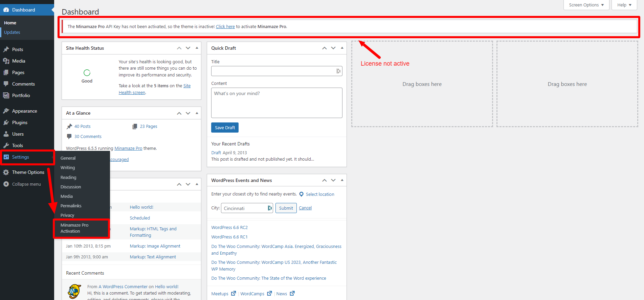Screen dimensions: 644x300
Task: Focus the 'What's on your mind?' content box
Action: click(x=276, y=103)
